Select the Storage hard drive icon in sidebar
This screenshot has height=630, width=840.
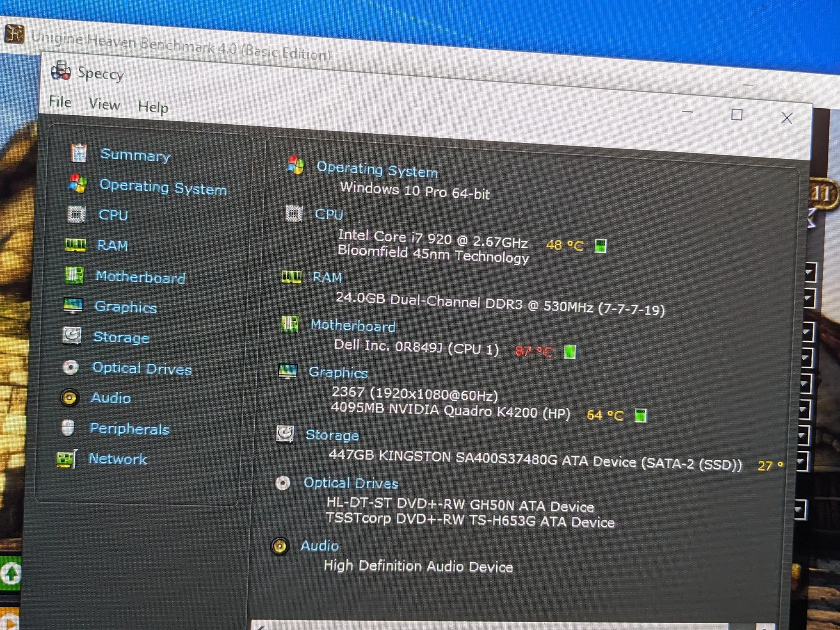(x=72, y=336)
